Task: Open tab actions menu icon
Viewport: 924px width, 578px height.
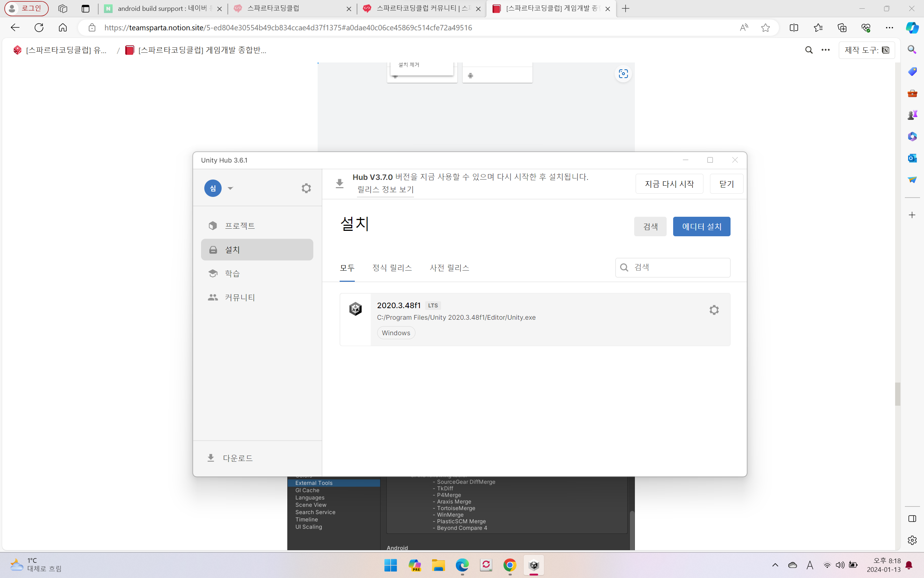Action: click(86, 9)
